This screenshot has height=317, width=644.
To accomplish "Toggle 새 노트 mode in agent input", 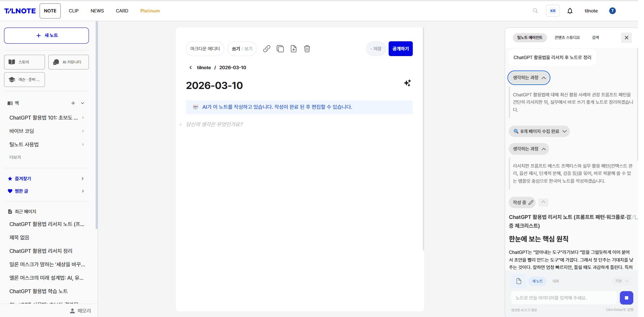I will [537, 281].
